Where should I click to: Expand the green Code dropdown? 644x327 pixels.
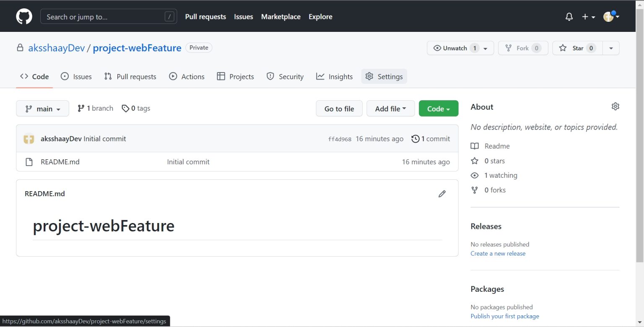pos(438,109)
